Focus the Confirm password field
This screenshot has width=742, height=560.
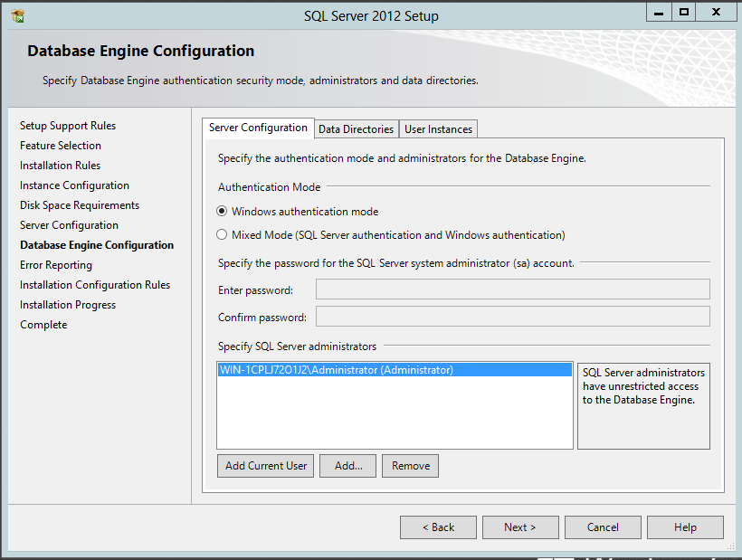pos(513,317)
